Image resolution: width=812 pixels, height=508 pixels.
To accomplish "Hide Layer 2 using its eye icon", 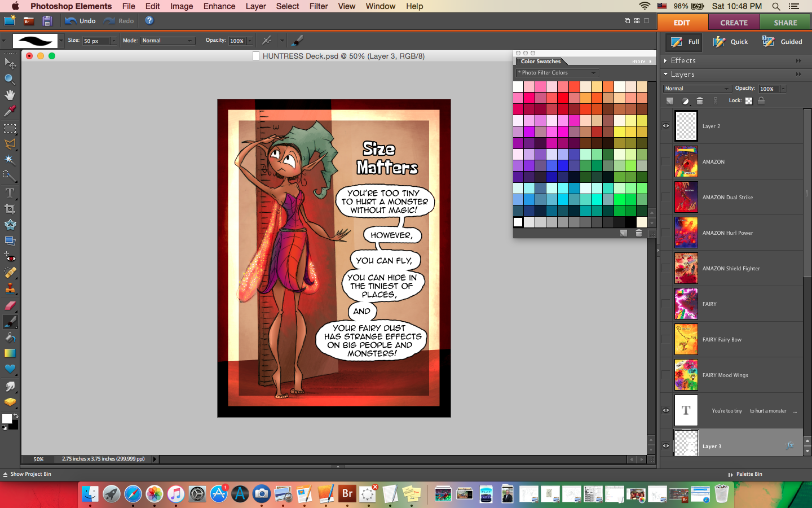I will pyautogui.click(x=666, y=126).
